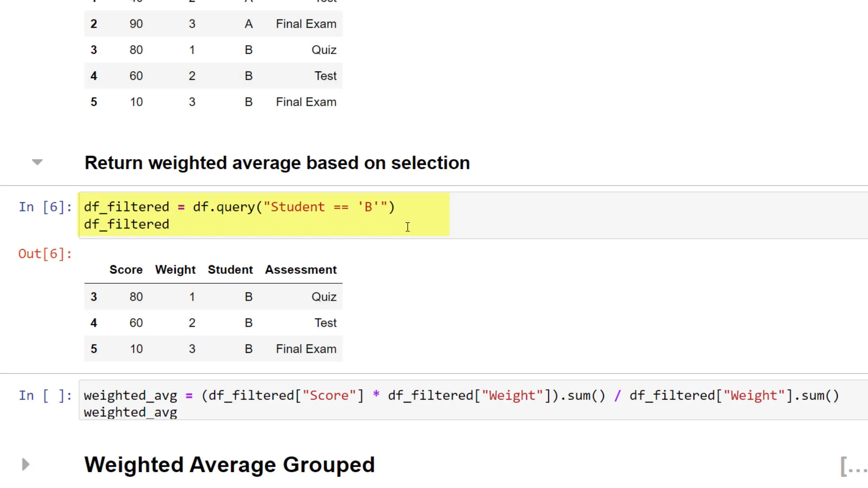Click the Assessment column header in the output table
The image size is (868, 488).
pyautogui.click(x=301, y=270)
